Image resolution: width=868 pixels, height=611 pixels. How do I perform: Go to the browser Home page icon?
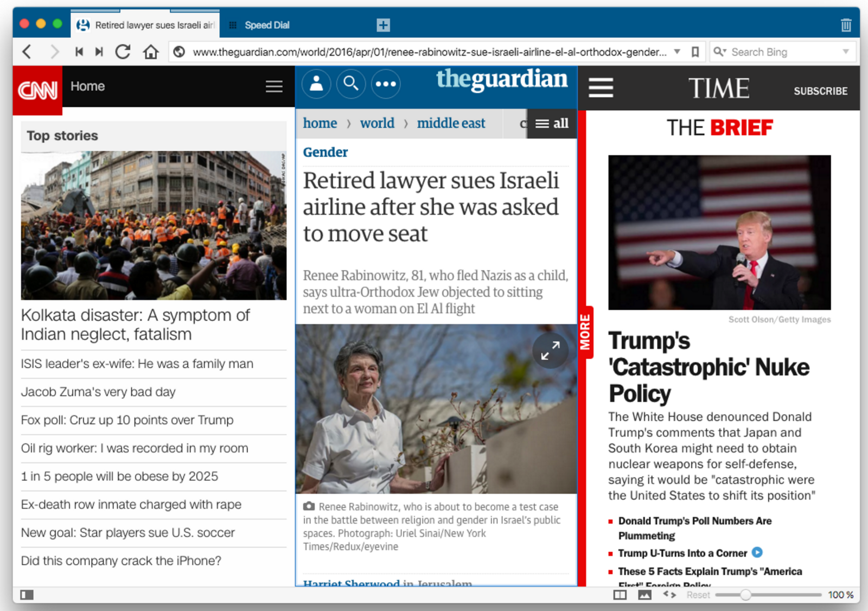(x=151, y=52)
